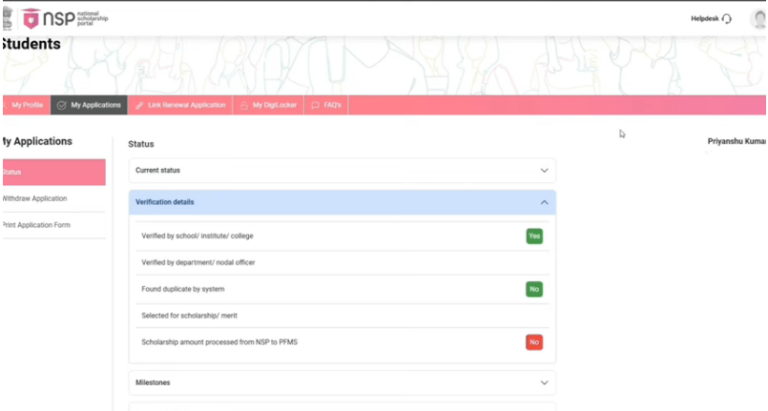Click red No badge for PFMS processing
Screen dimensions: 768x411
pos(534,342)
